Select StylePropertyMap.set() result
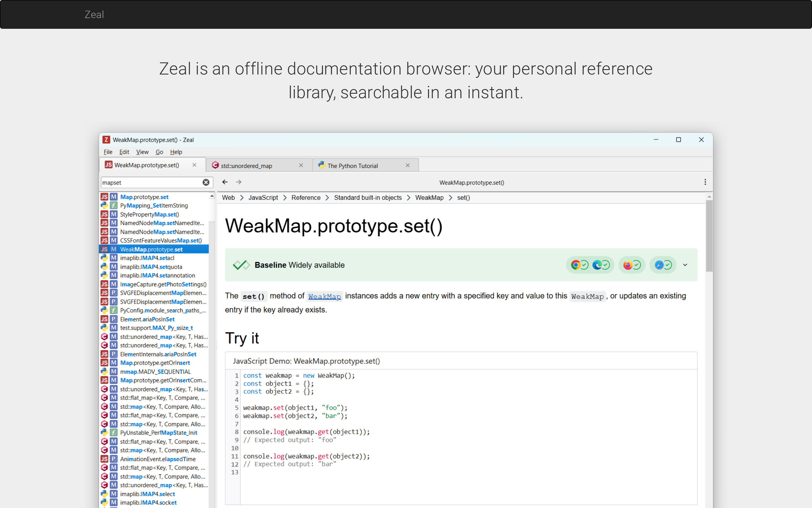The image size is (812, 508). coord(154,214)
